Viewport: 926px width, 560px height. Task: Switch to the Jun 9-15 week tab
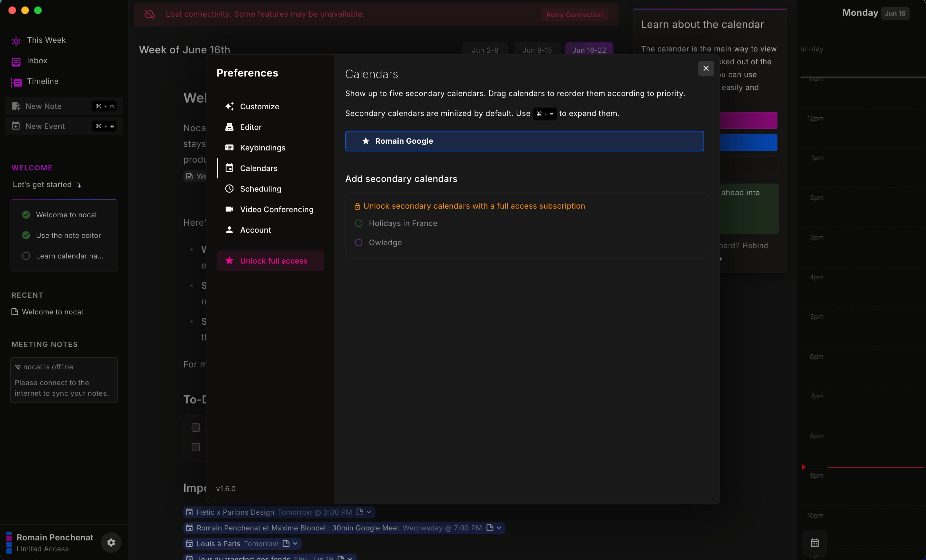point(537,50)
